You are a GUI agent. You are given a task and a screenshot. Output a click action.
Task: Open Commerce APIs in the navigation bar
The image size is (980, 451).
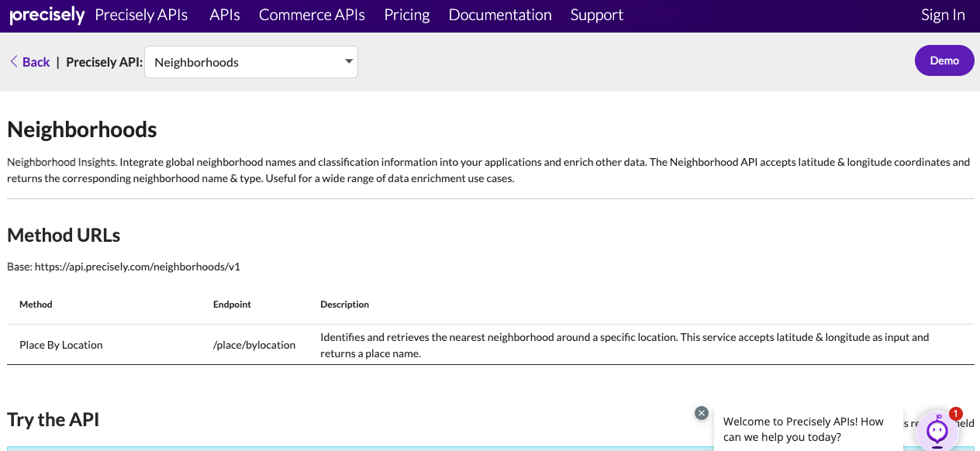312,15
